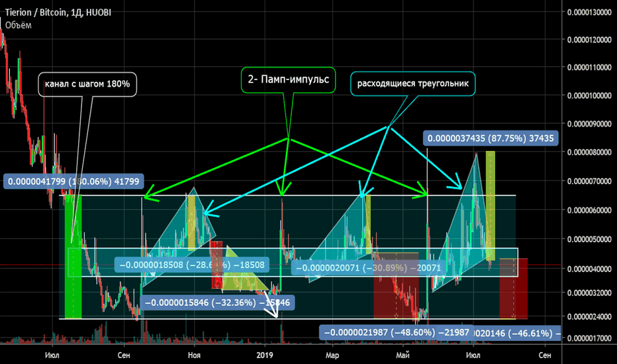Click price axis value 0.0000110000

(589, 68)
